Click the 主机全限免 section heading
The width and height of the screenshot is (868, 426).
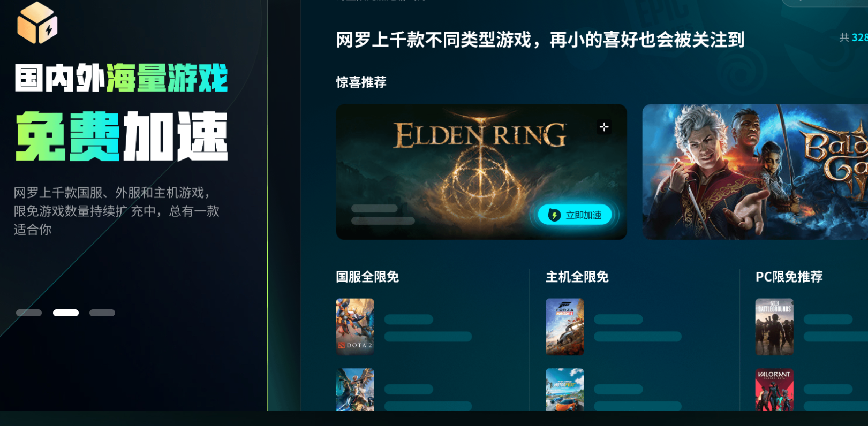tap(577, 277)
